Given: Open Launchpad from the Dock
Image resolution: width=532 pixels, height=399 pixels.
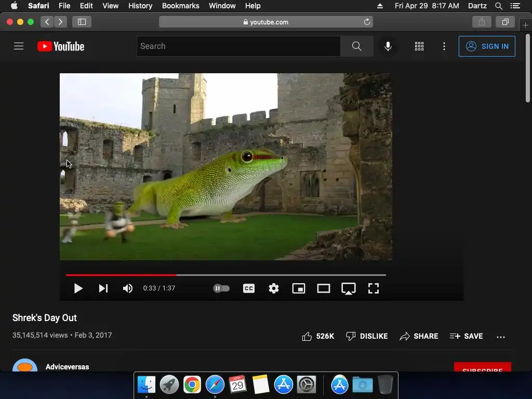Looking at the screenshot, I should 169,385.
